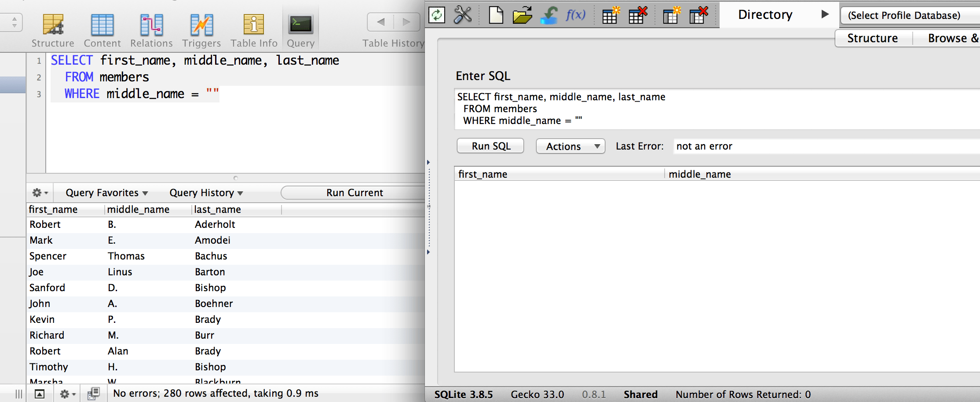Click the drop index icon
This screenshot has width=980, height=402.
(x=698, y=15)
